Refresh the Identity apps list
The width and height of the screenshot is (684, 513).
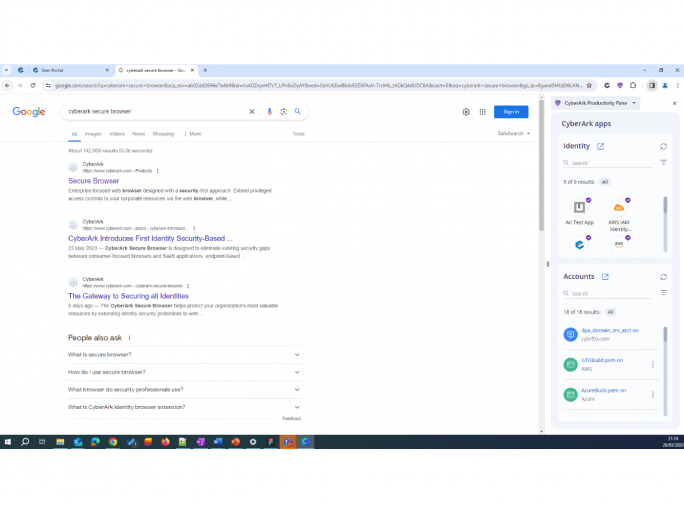click(663, 147)
